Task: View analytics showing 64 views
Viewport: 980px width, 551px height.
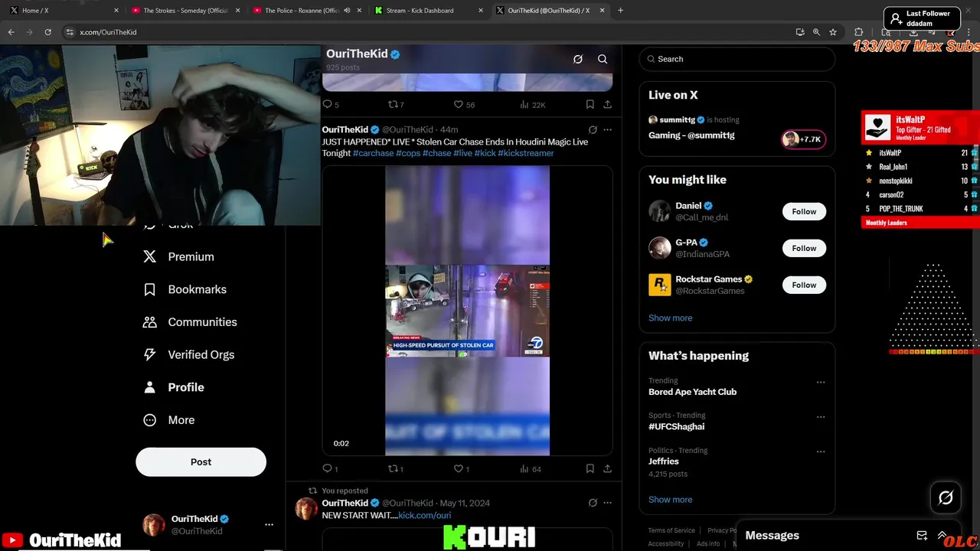Action: pos(531,468)
